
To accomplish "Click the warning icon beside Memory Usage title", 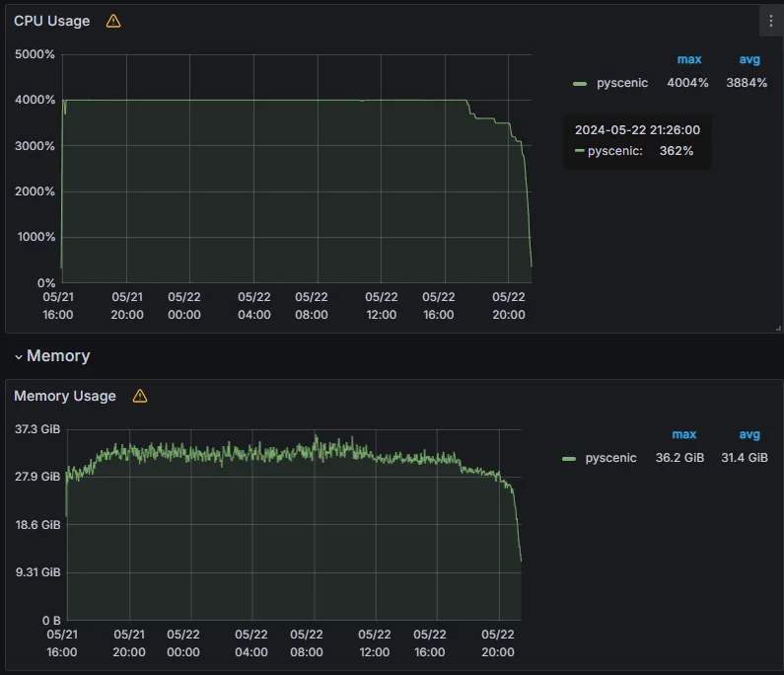I will click(x=140, y=396).
